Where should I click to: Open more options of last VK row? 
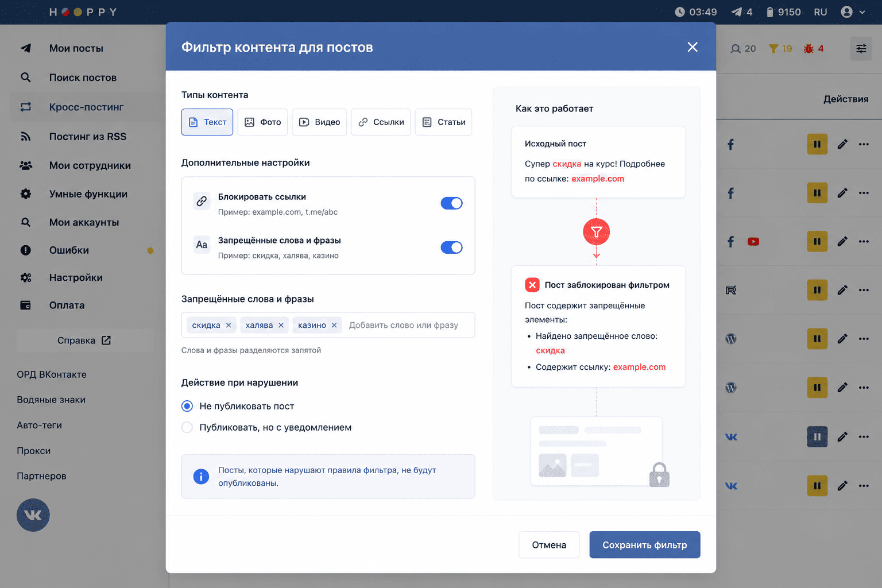pyautogui.click(x=864, y=486)
